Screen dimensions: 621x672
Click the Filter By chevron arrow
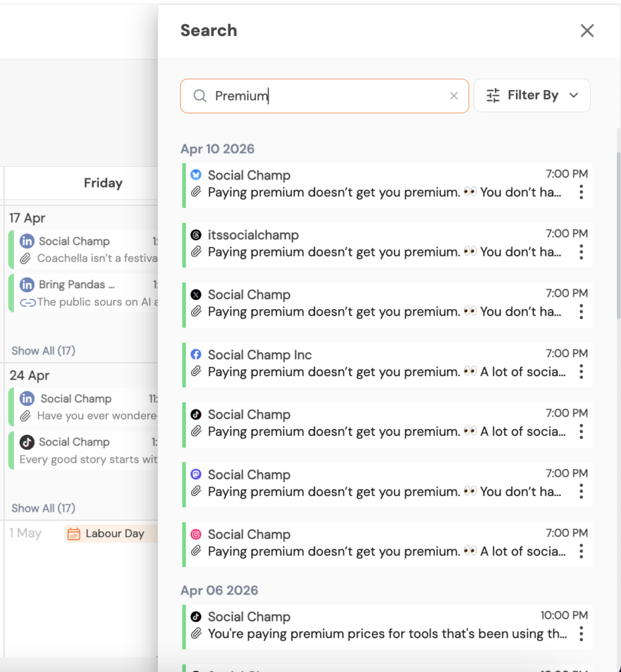[574, 95]
